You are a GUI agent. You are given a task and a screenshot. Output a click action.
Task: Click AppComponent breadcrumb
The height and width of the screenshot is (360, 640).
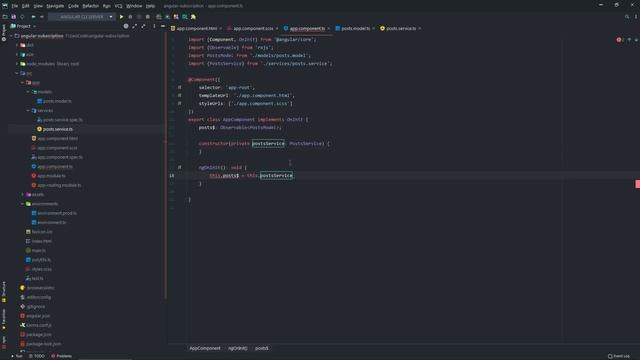[x=205, y=348]
